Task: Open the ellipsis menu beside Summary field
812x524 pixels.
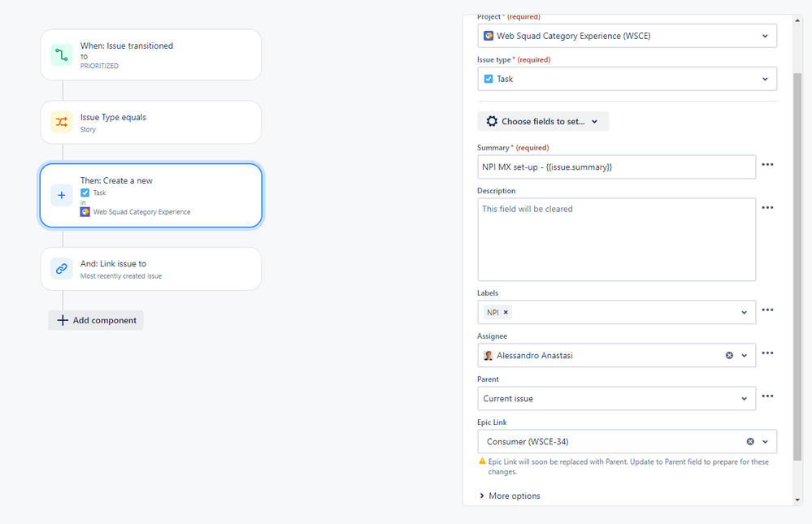Action: (767, 165)
